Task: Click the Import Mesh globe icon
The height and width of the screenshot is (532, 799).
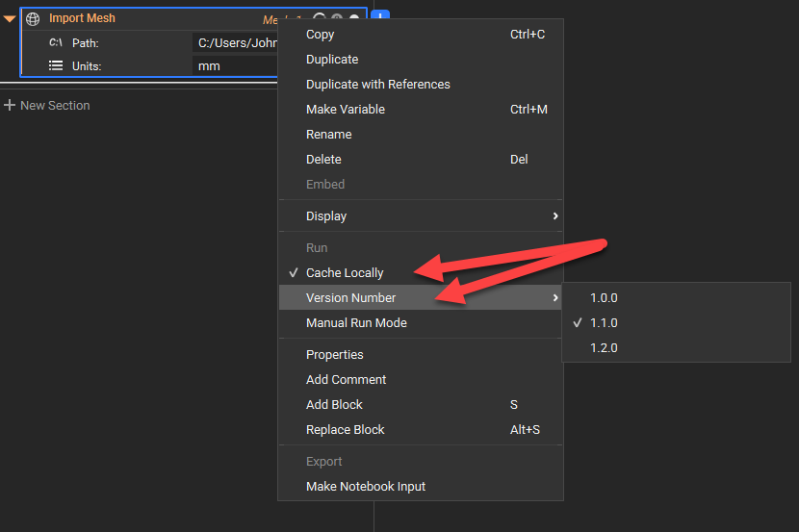Action: 33,19
